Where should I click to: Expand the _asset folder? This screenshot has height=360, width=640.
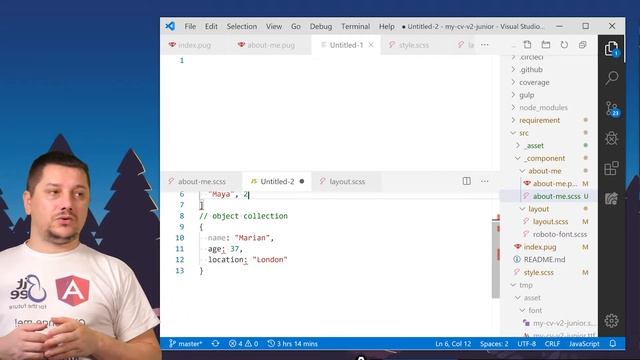pos(535,145)
